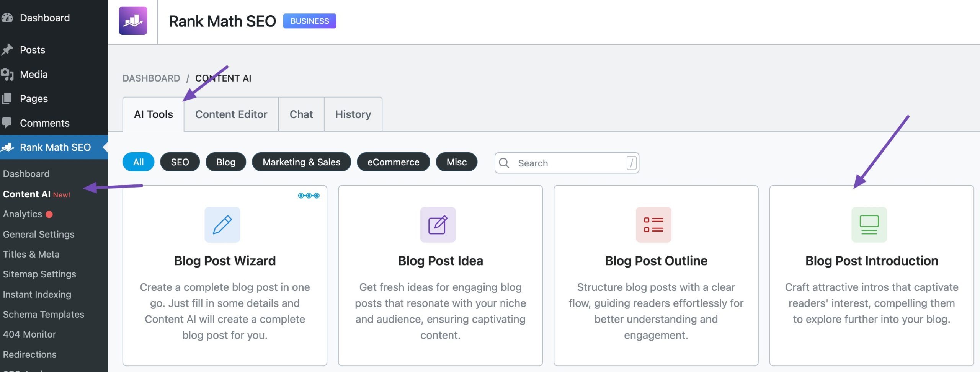The width and height of the screenshot is (980, 372).
Task: Open Content AI submenu link
Action: coord(27,194)
